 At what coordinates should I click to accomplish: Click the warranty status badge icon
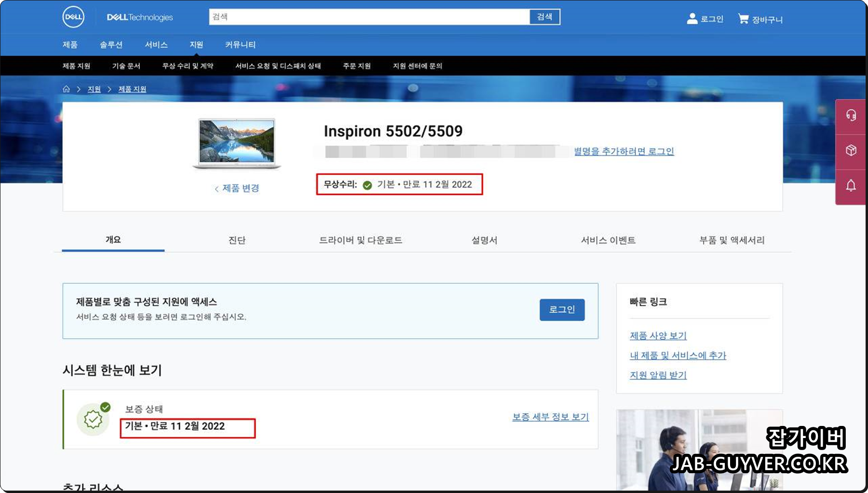tap(94, 419)
